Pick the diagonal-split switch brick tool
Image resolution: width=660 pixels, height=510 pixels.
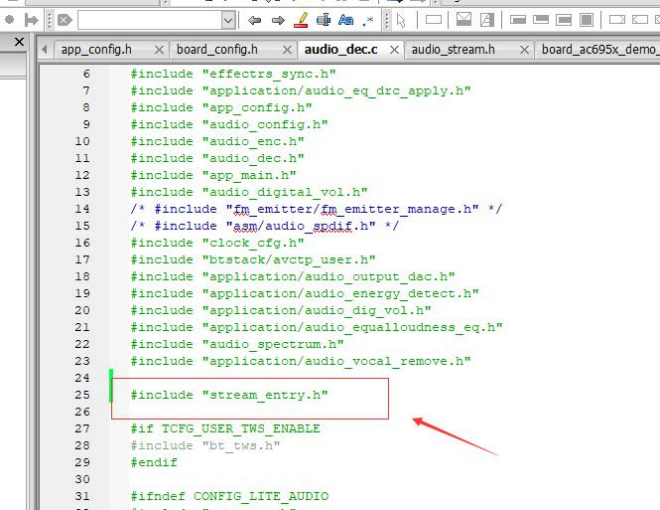pyautogui.click(x=487, y=19)
